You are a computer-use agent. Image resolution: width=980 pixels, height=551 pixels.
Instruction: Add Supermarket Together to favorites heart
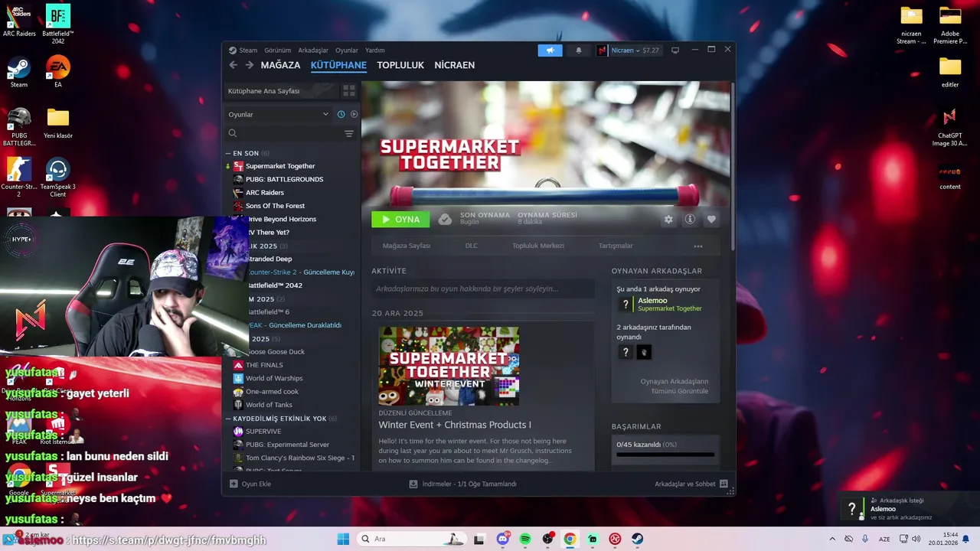tap(711, 219)
